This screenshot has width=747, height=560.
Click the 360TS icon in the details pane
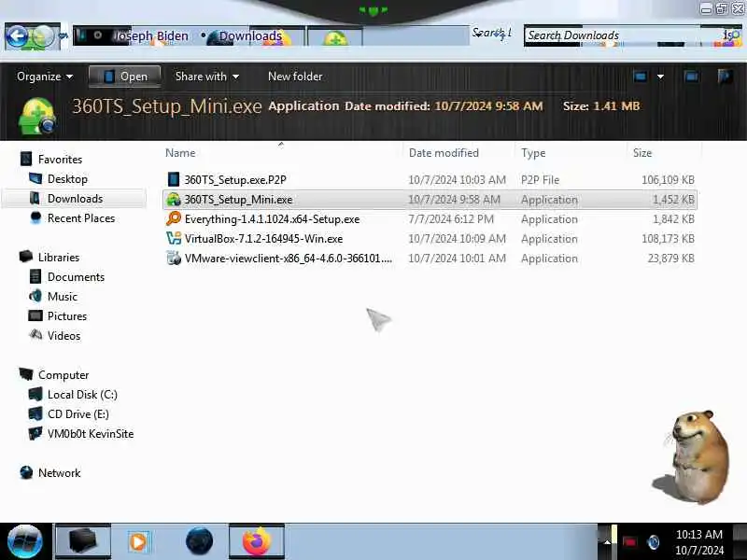point(36,115)
